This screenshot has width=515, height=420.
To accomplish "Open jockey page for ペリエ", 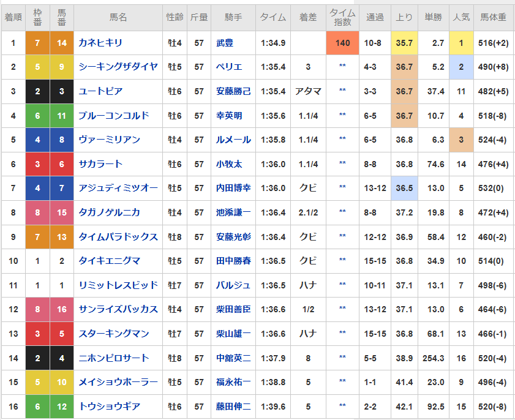I will click(x=229, y=67).
